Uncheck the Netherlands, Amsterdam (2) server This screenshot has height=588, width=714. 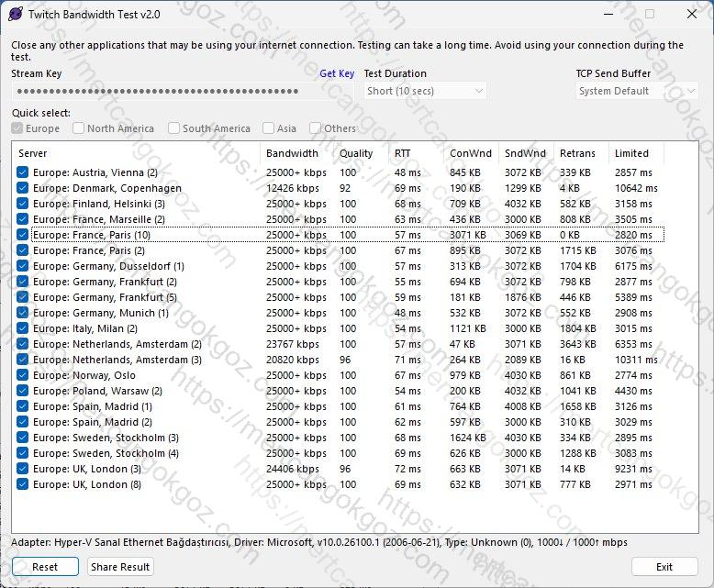[x=22, y=344]
